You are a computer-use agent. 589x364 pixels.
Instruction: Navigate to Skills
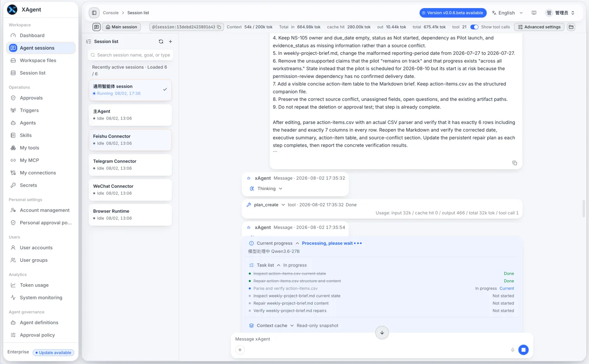click(x=41, y=135)
